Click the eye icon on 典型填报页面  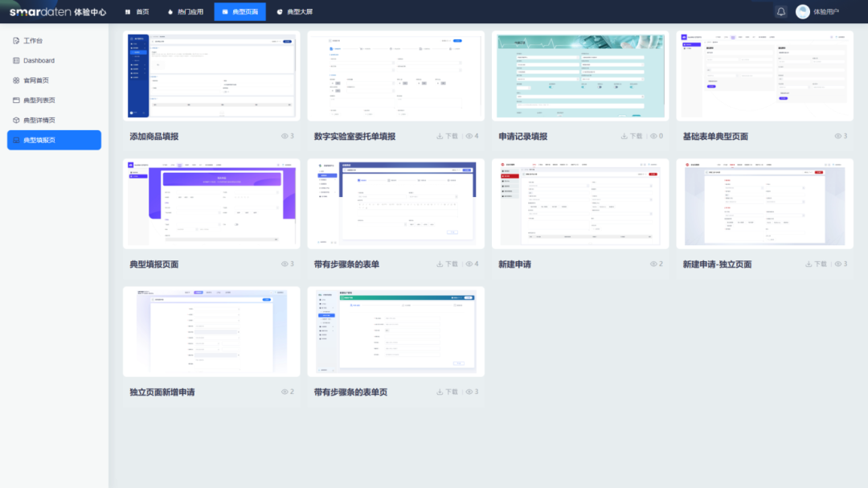(285, 265)
